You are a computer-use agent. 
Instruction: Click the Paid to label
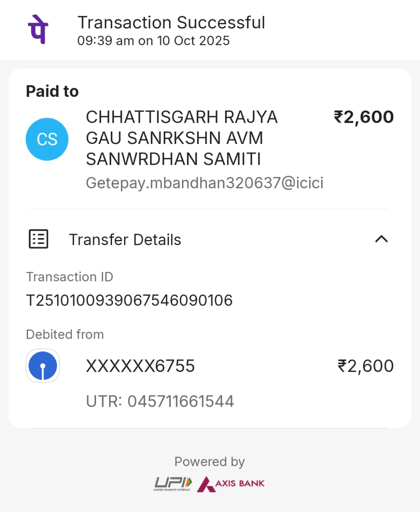pos(52,91)
